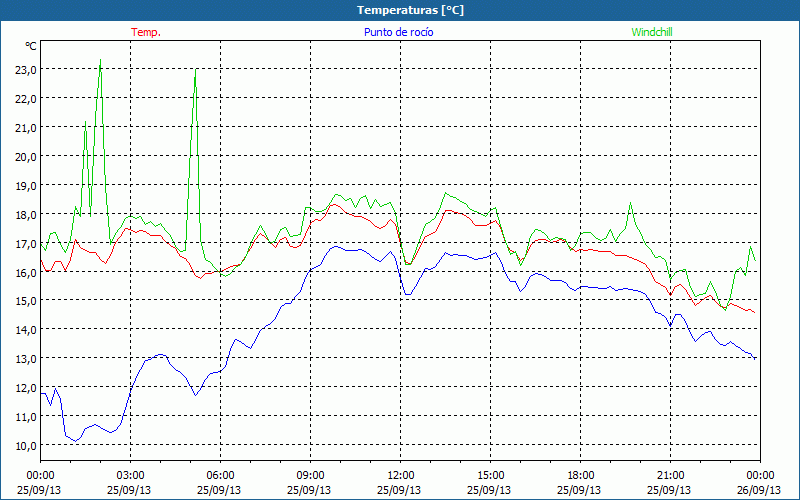
Task: Click the '12:00' time label
Action: click(401, 475)
